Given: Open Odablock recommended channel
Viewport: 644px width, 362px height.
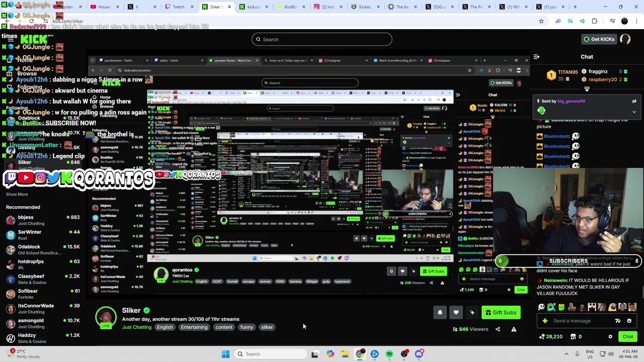Looking at the screenshot, I should click(43, 249).
